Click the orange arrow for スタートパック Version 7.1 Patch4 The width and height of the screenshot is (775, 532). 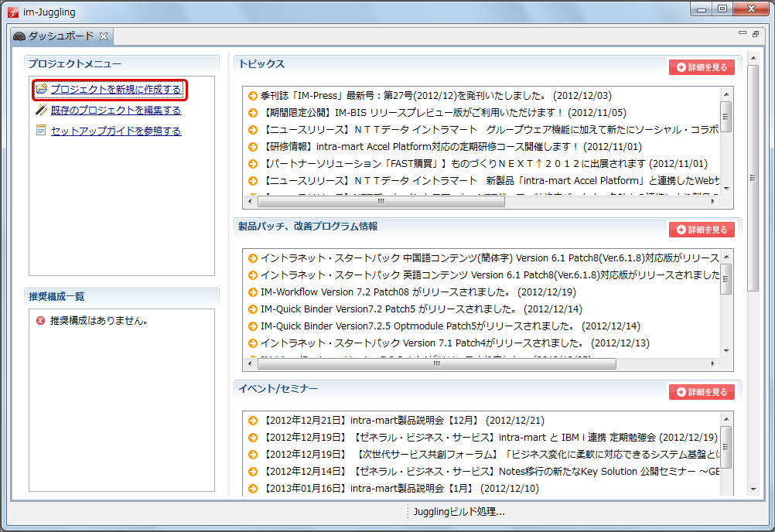click(253, 343)
